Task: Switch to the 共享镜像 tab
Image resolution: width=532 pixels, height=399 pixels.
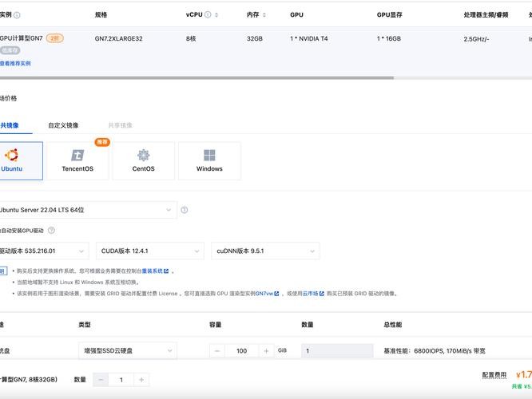Action: coord(120,125)
